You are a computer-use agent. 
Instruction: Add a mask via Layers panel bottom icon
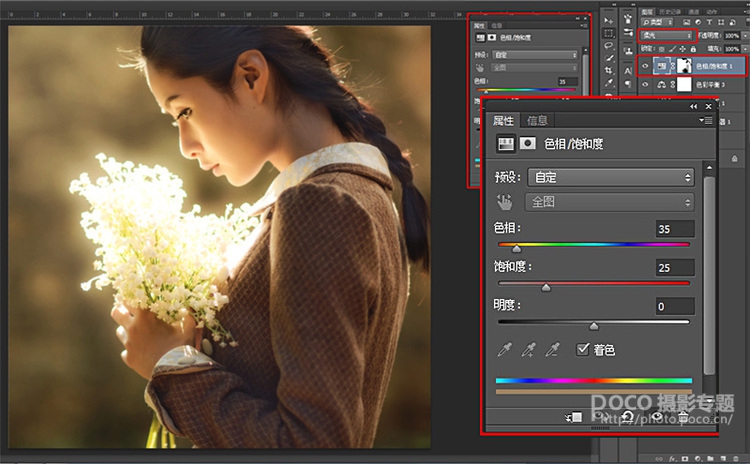(685, 459)
